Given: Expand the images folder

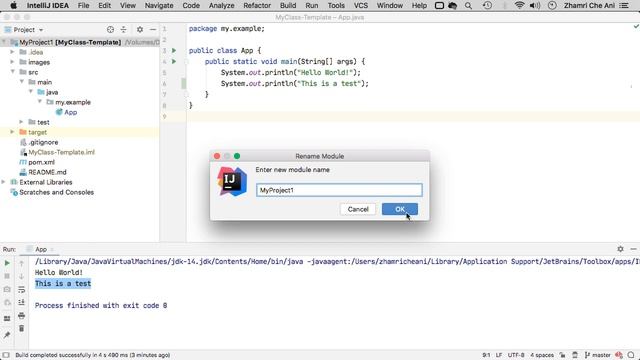Looking at the screenshot, I should click(12, 62).
